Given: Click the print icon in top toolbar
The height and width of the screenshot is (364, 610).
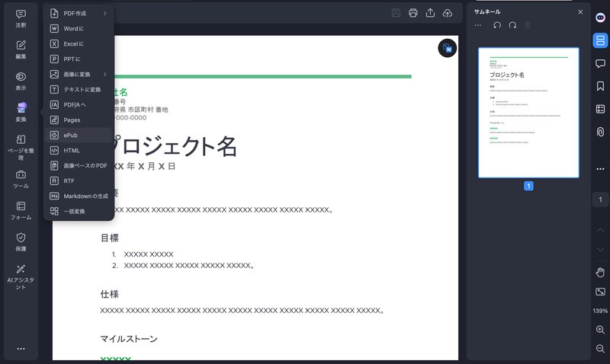Looking at the screenshot, I should [x=413, y=13].
